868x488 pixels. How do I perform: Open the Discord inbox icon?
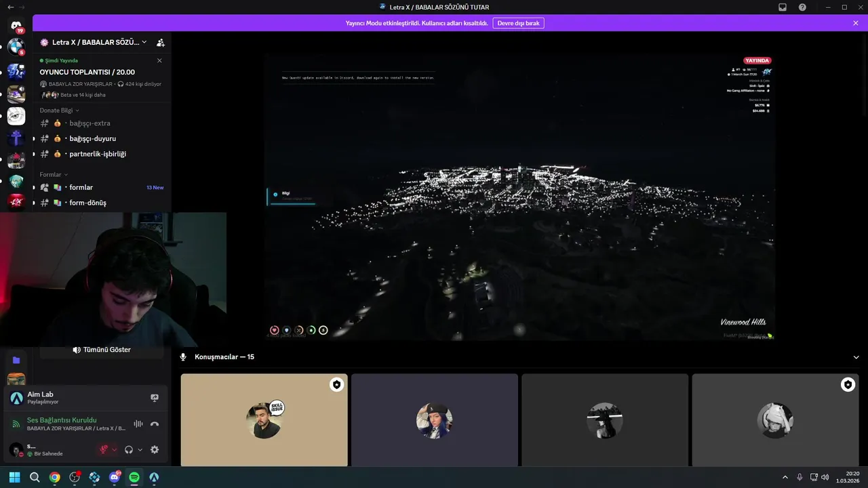pyautogui.click(x=783, y=7)
